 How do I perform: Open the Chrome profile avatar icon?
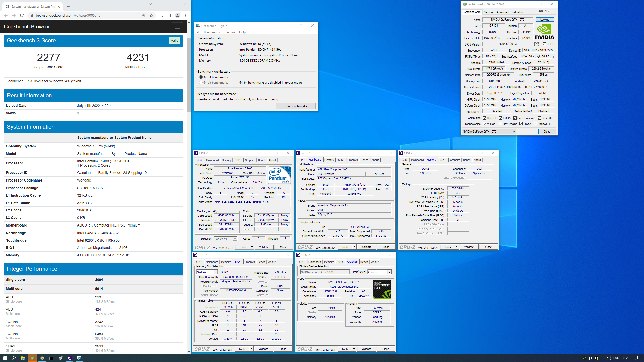[177, 15]
